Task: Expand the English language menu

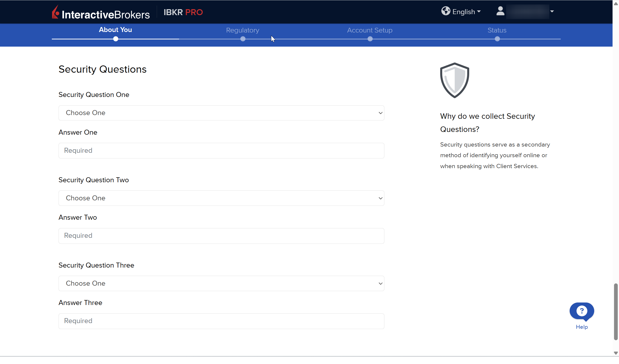Action: pos(466,12)
